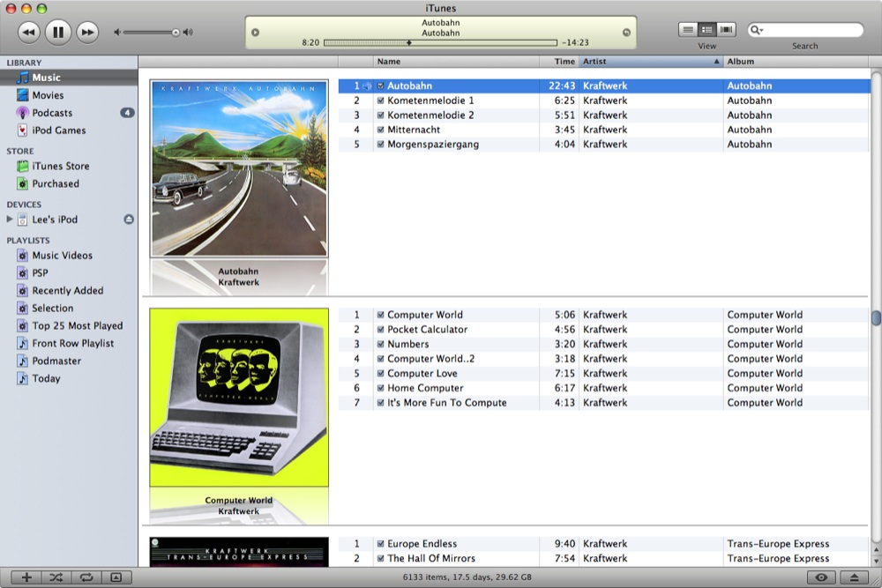Open the iTunes Store

coord(69,166)
